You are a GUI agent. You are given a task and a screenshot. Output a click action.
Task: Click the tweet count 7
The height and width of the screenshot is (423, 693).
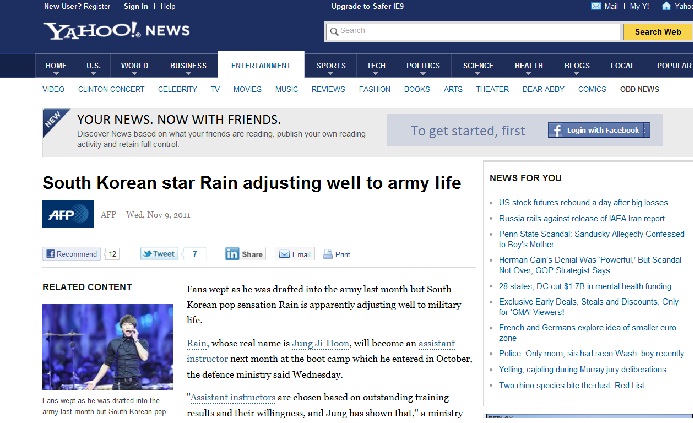(x=194, y=254)
